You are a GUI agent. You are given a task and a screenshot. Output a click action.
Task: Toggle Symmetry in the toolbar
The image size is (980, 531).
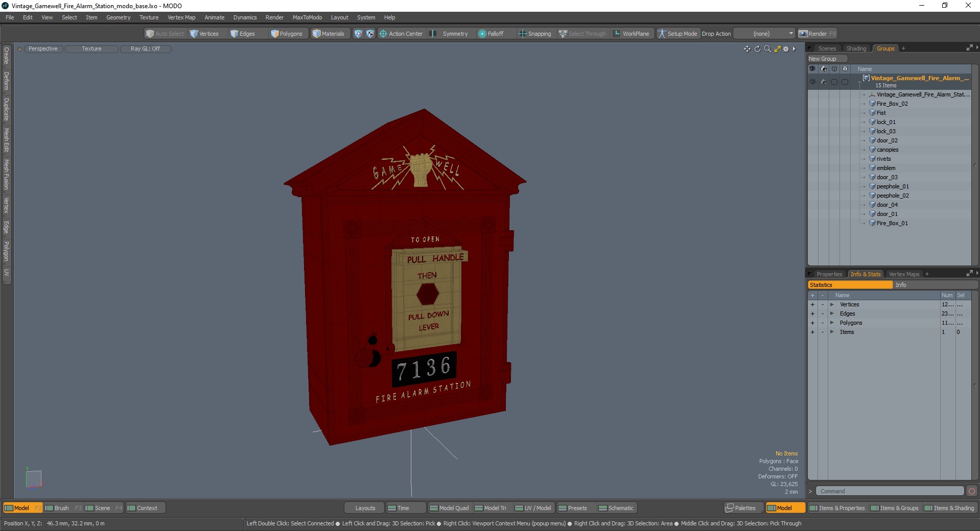(449, 34)
